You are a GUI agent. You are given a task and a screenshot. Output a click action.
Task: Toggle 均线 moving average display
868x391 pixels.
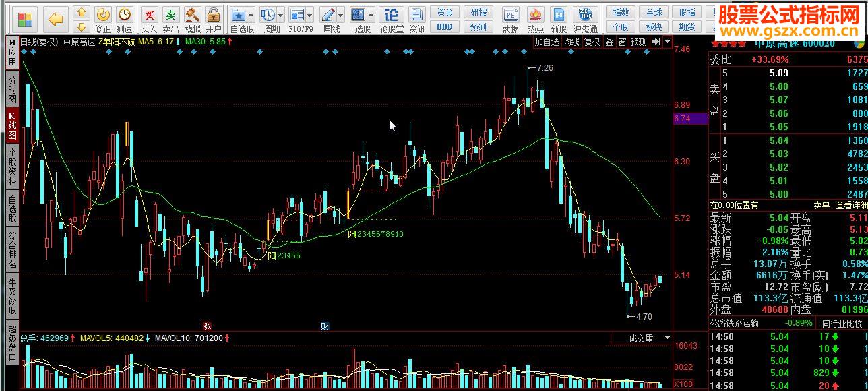(x=572, y=42)
